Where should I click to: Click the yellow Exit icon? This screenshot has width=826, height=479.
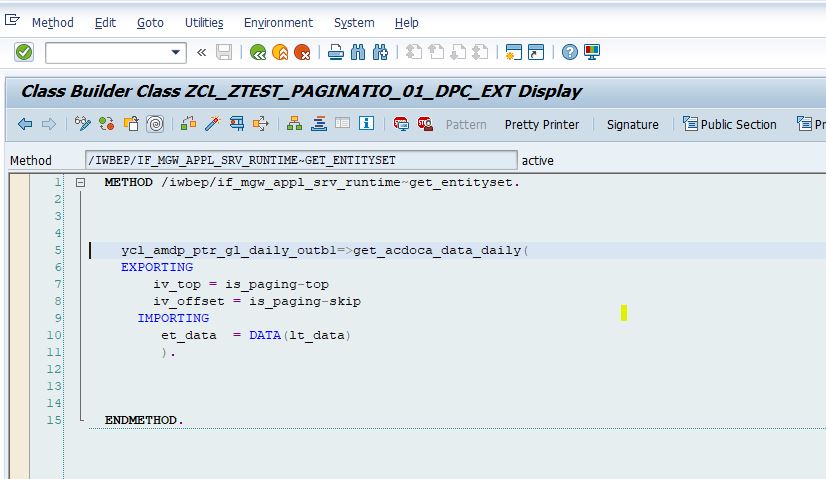click(280, 52)
